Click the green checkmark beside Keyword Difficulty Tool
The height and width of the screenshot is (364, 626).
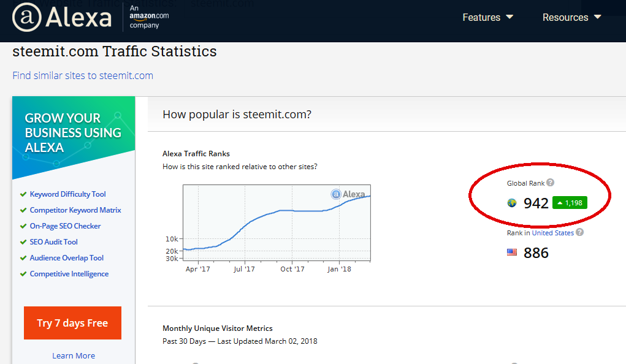(x=23, y=194)
